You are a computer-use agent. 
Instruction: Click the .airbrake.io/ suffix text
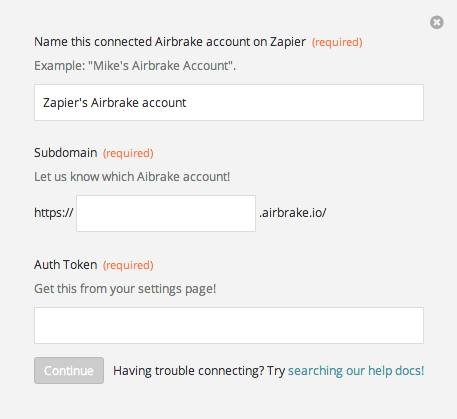[293, 213]
